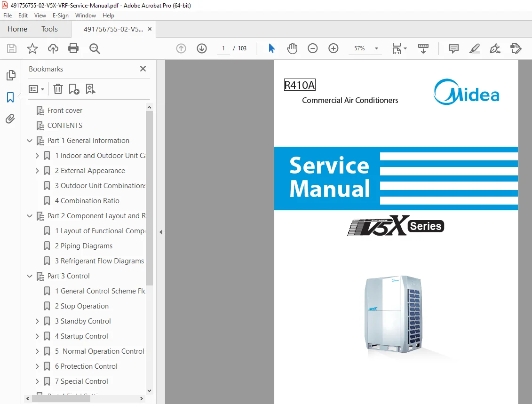The image size is (532, 404).
Task: Add a comment with sticky note icon
Action: pos(453,48)
